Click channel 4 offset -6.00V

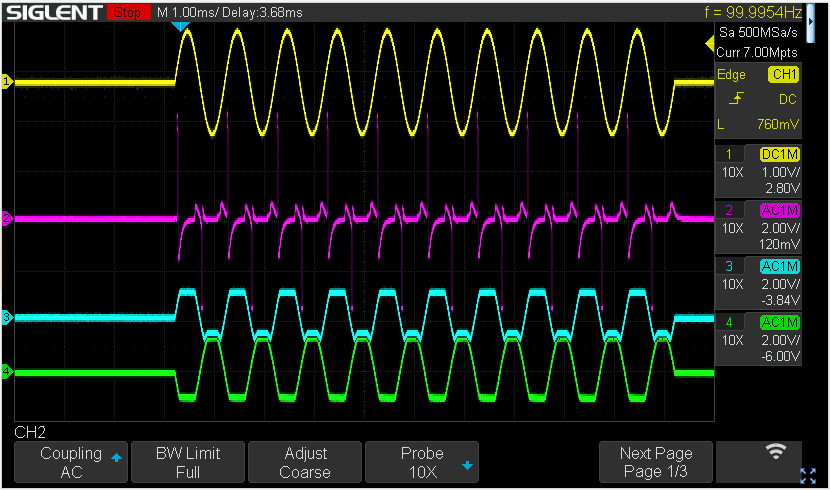pos(781,356)
